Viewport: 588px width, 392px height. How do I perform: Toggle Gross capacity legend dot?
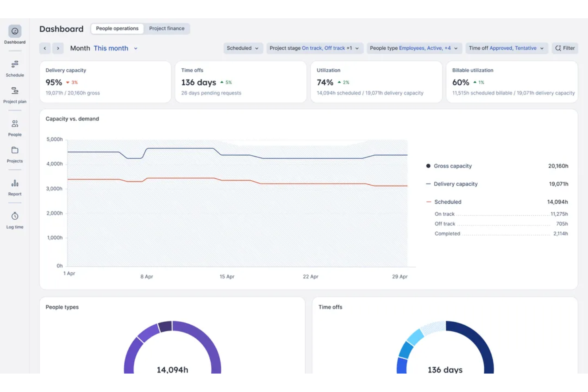click(x=428, y=166)
